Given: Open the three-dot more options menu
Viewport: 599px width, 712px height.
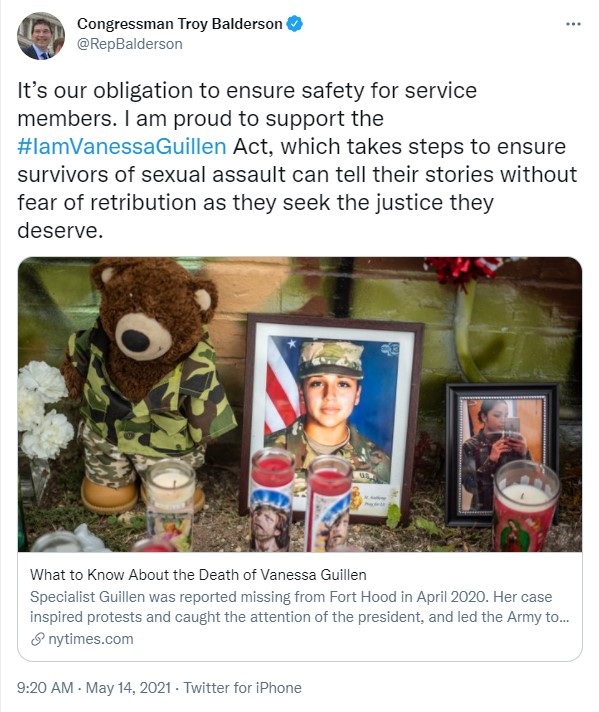Looking at the screenshot, I should [573, 24].
